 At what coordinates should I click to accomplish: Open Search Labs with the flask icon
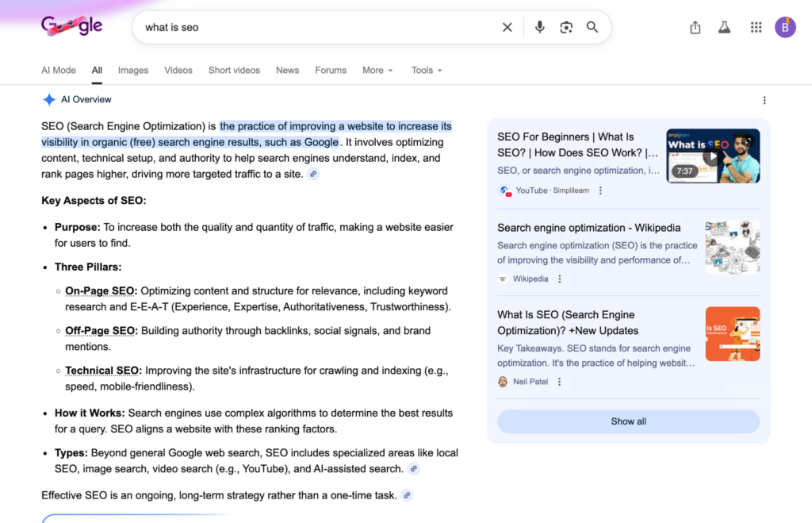tap(724, 27)
